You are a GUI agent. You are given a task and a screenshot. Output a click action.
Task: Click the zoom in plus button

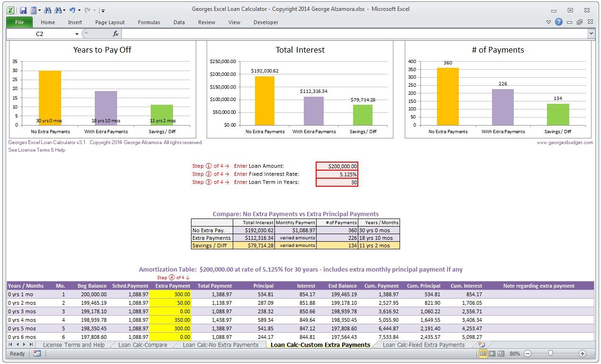[x=583, y=354]
